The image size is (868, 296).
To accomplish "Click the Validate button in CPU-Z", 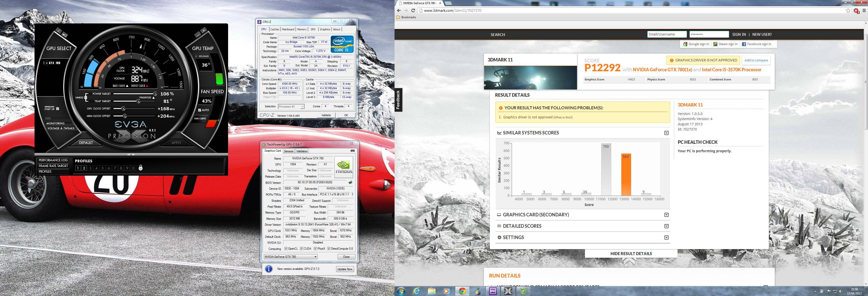I will [326, 115].
